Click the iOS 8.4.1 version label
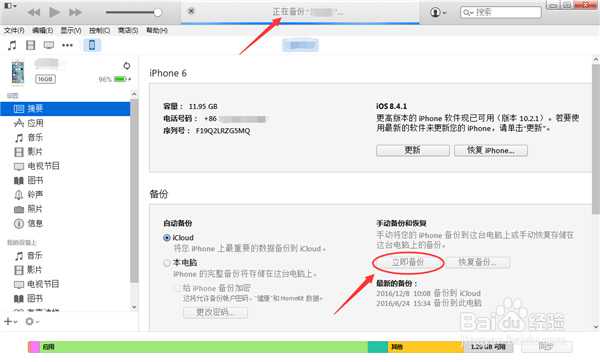600x362 pixels. click(x=391, y=106)
